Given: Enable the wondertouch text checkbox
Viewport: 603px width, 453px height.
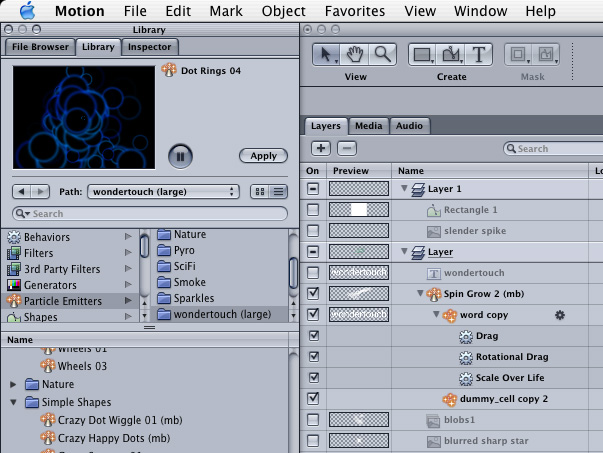Looking at the screenshot, I should click(x=313, y=273).
